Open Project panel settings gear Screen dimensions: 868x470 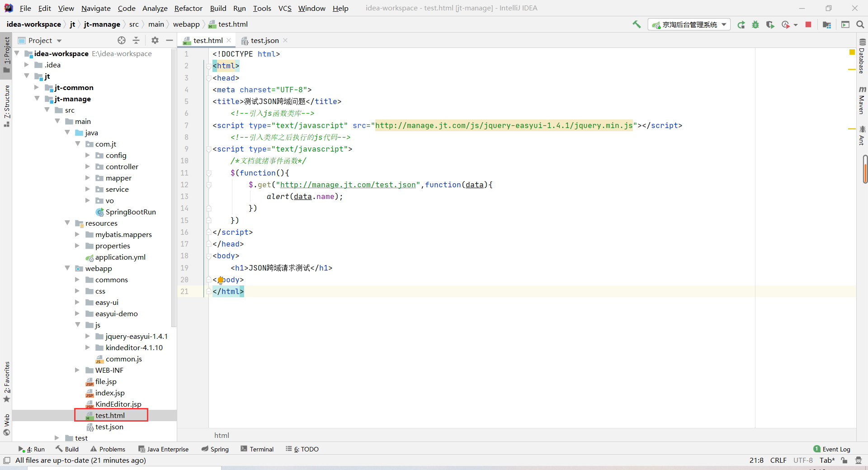click(155, 40)
